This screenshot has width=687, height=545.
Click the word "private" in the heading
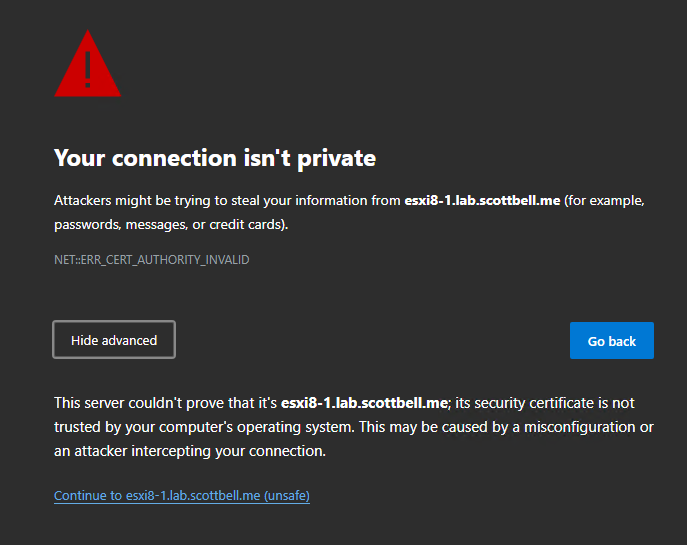click(x=338, y=158)
